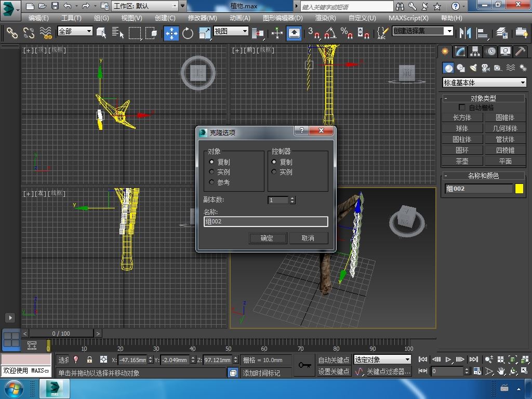Click the 名称 field containing 组002 in dialog

[265, 222]
